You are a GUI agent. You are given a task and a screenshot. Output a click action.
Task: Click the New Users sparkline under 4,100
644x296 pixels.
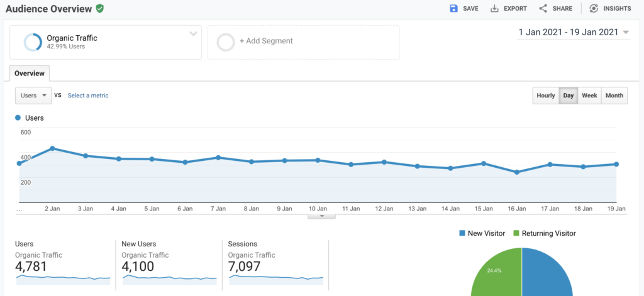pos(170,280)
